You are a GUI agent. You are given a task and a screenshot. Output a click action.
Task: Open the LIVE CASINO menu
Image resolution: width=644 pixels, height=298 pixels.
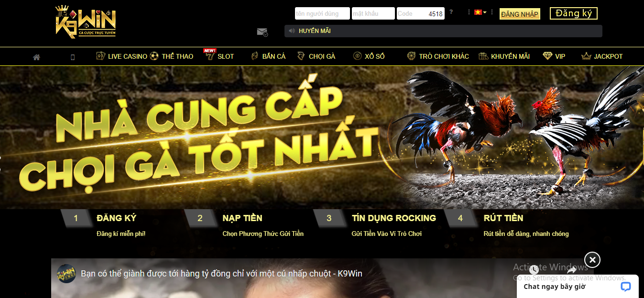click(x=121, y=56)
